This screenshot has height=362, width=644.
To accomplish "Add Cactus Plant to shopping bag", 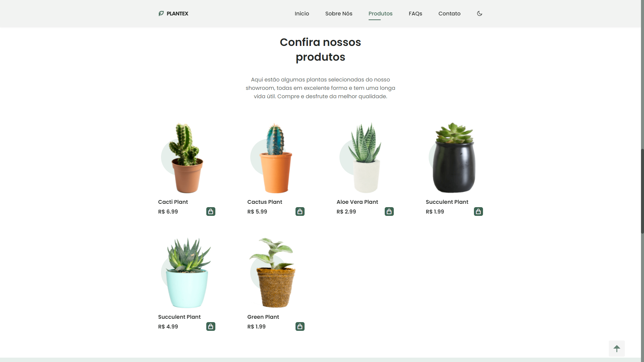I will 300,212.
